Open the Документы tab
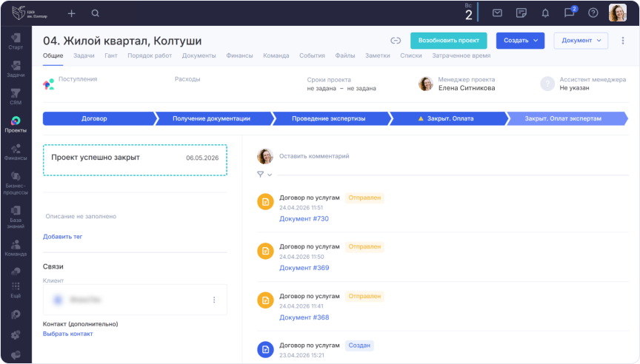This screenshot has height=364, width=640. (x=199, y=55)
